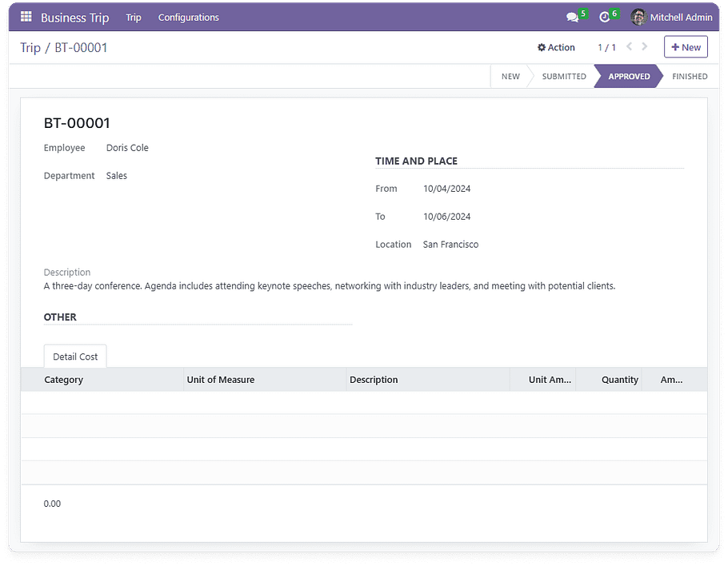Select the Detail Cost tab
Image resolution: width=728 pixels, height=566 pixels.
click(x=75, y=357)
